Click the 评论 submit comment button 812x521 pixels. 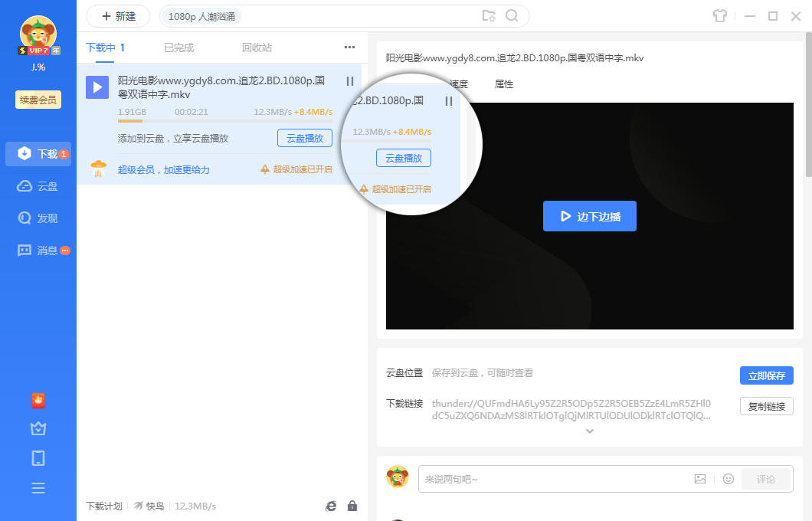point(766,479)
